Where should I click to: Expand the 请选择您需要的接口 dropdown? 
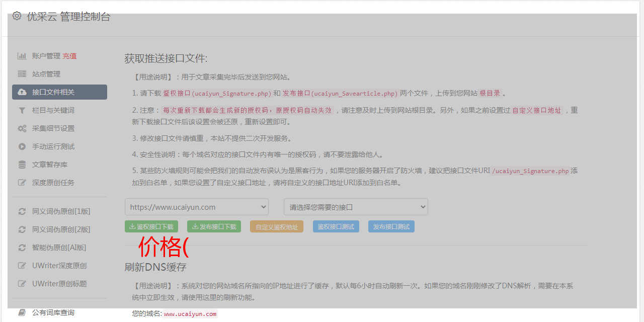click(x=356, y=207)
